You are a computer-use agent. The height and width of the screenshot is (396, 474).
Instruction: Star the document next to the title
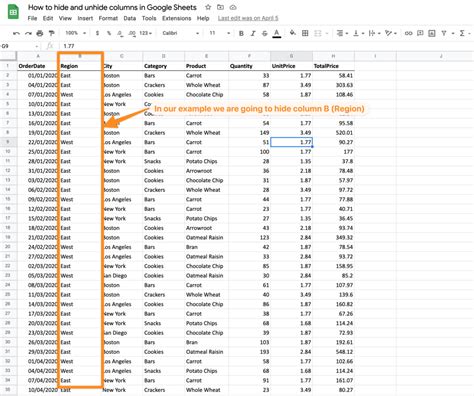(208, 7)
